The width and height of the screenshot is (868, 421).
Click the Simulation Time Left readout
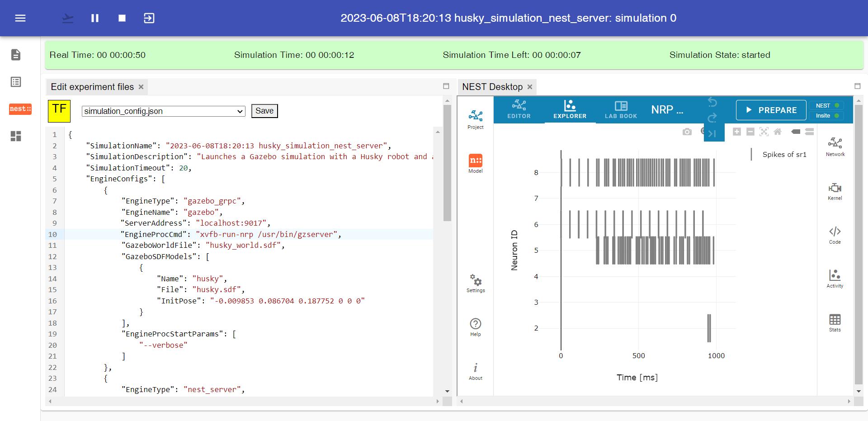pos(512,55)
